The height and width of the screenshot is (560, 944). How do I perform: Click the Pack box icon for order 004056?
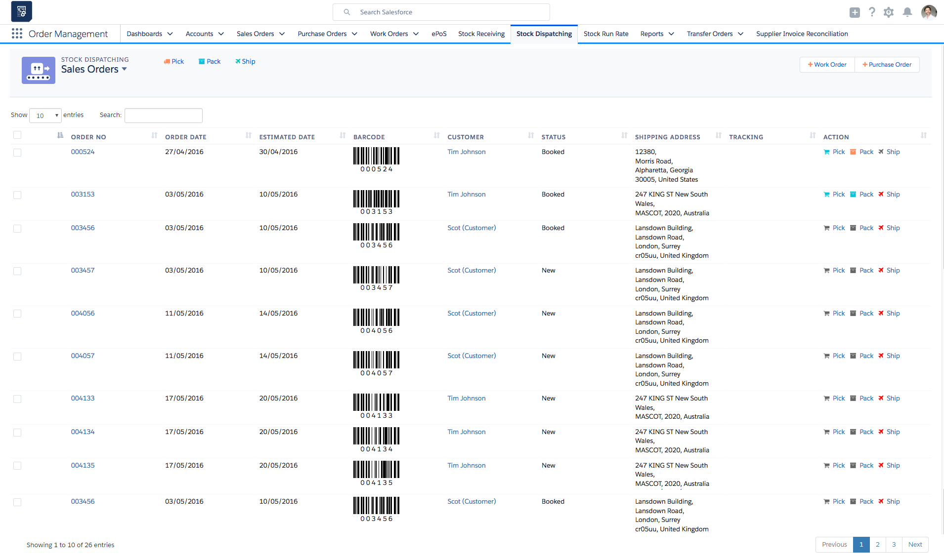[853, 314]
